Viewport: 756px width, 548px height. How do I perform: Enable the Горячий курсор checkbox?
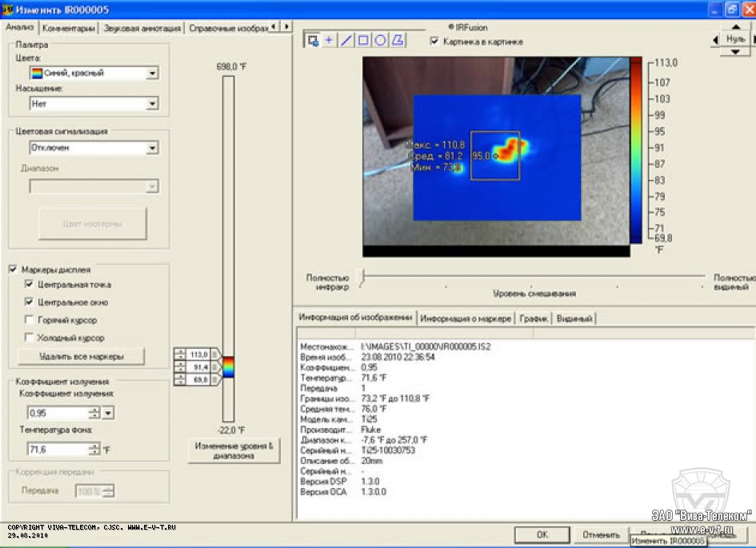click(x=30, y=320)
